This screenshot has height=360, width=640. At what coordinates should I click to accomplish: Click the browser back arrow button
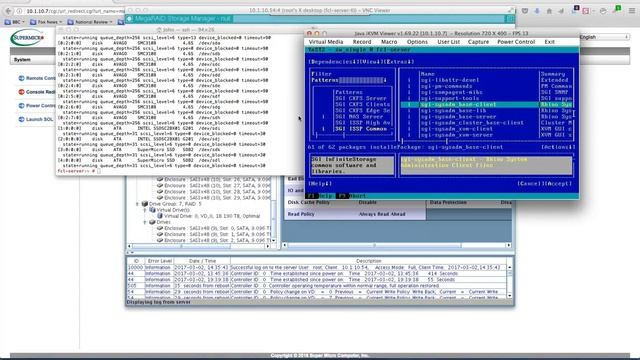(x=8, y=11)
